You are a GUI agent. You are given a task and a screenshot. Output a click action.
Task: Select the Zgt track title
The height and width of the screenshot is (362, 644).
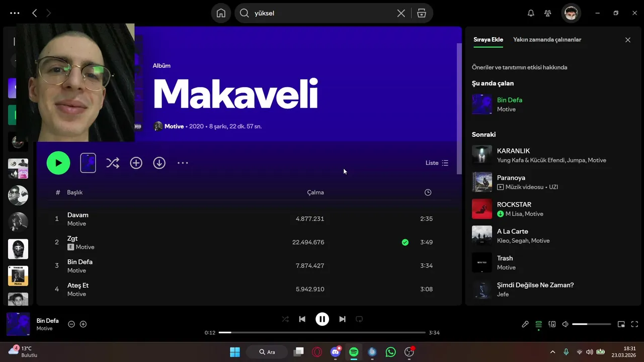(72, 238)
